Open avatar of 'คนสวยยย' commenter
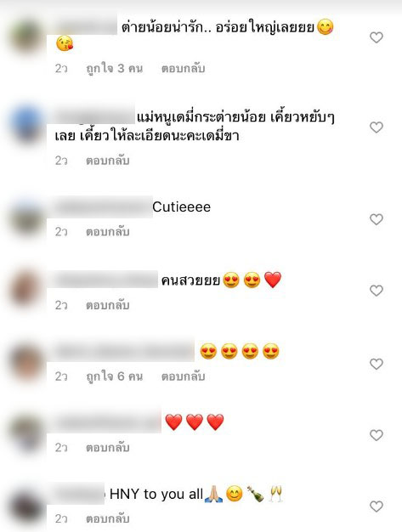Screen dimensions: 402x532 tap(26, 291)
